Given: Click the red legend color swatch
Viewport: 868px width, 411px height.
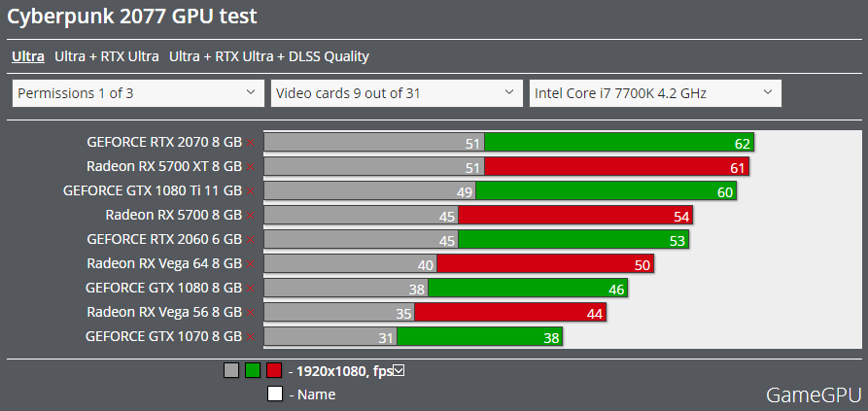Looking at the screenshot, I should pos(274,370).
